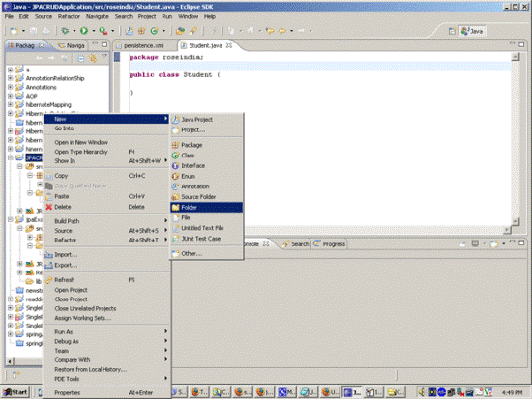Open the Project menu
Image resolution: width=532 pixels, height=399 pixels.
[147, 16]
